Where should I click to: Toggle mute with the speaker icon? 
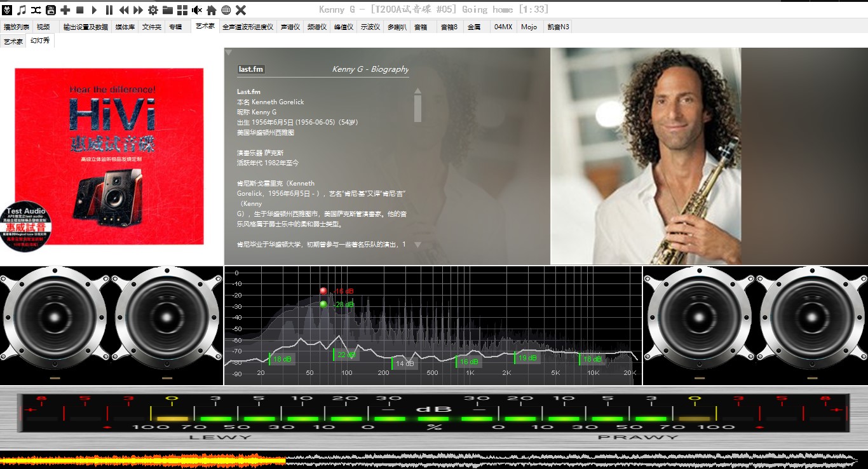tap(197, 10)
